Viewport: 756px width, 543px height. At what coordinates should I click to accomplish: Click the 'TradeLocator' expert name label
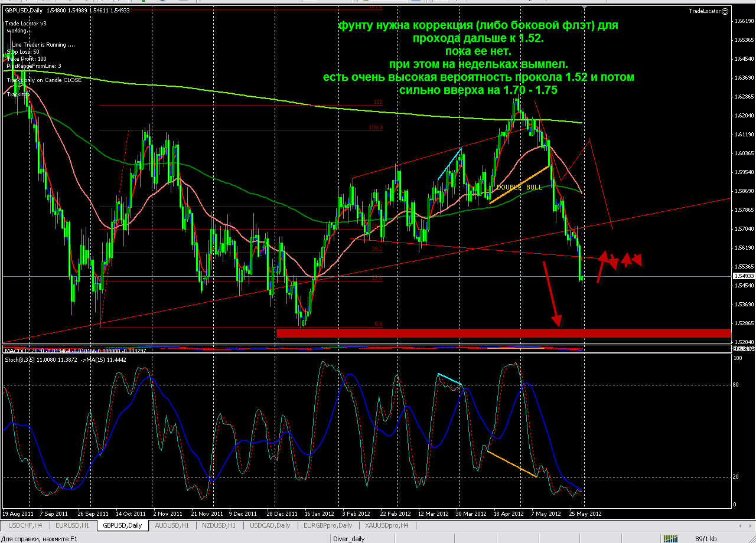[x=704, y=11]
